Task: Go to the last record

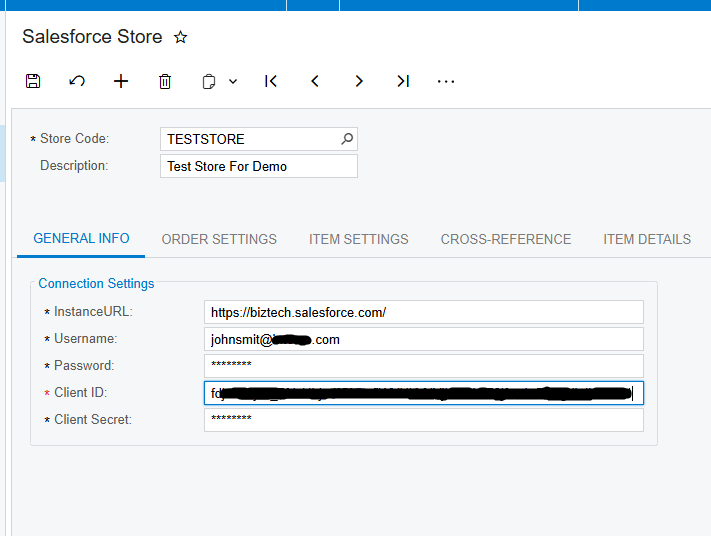Action: point(403,81)
